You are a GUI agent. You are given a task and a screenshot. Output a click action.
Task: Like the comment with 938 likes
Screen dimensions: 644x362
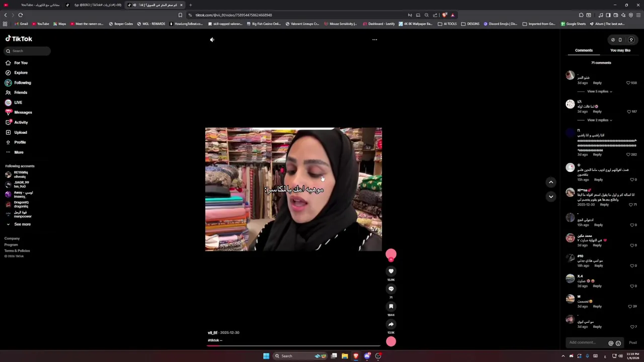(x=628, y=83)
